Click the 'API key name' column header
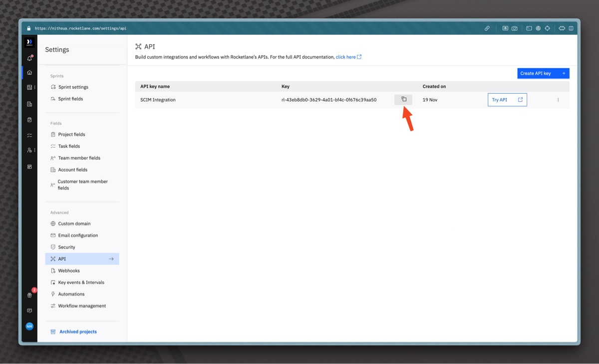599x364 pixels. (155, 86)
